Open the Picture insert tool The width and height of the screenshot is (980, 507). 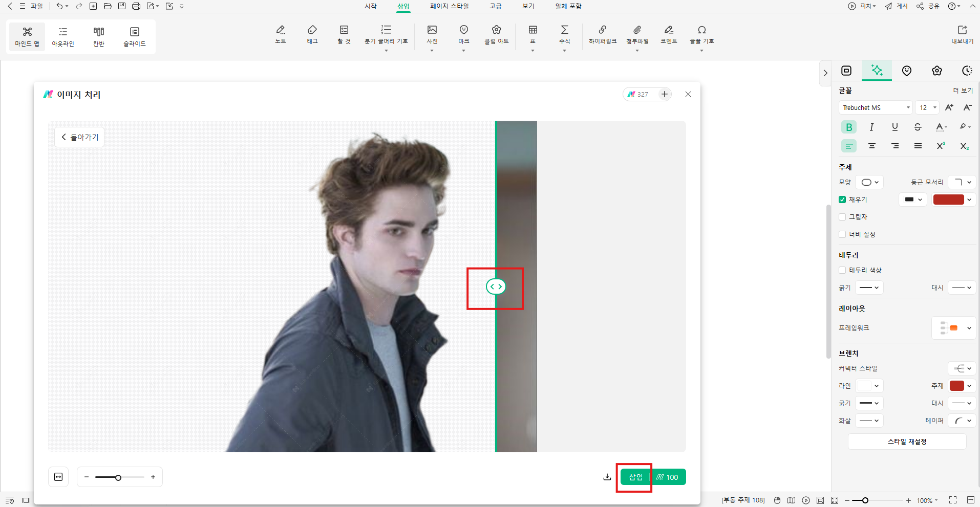pyautogui.click(x=432, y=34)
